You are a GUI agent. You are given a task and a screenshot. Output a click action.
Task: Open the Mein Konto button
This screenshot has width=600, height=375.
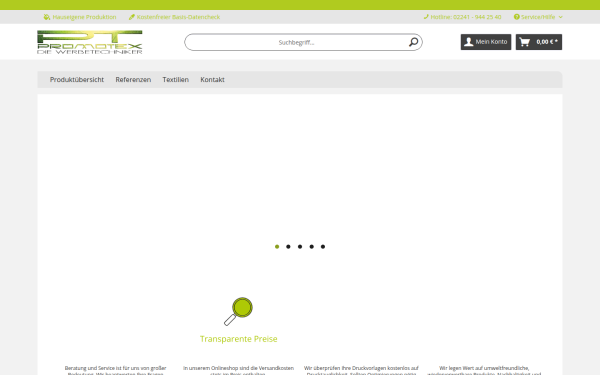tap(486, 42)
